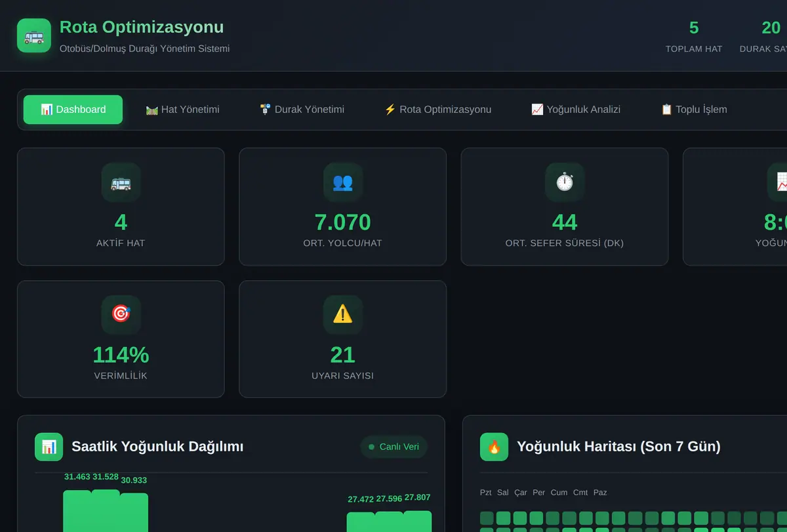This screenshot has width=787, height=532.
Task: Click the bar labeled 27.472
Action: [361, 522]
